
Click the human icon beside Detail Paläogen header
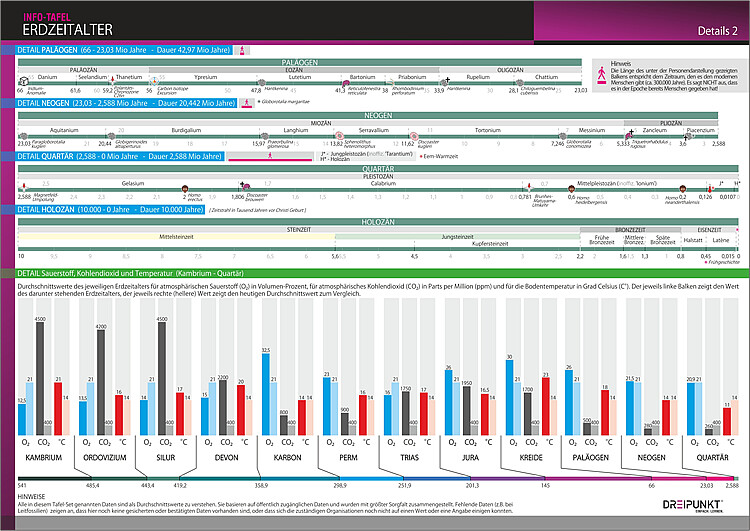click(242, 50)
